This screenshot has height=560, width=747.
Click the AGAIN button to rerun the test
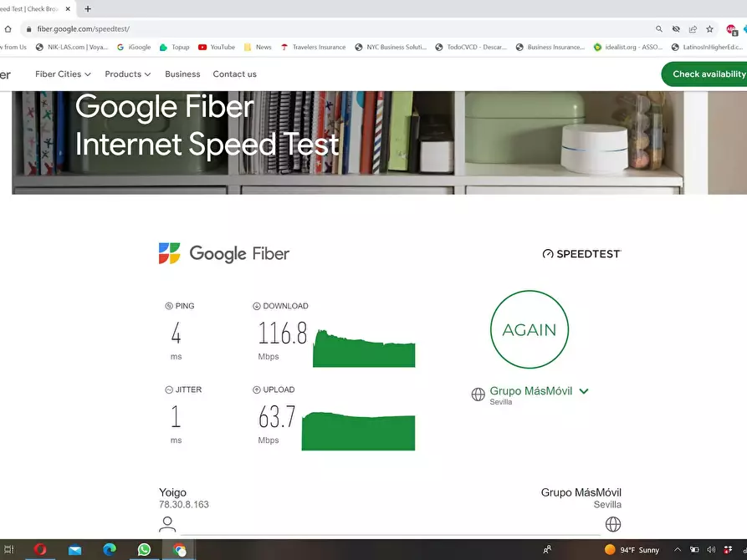click(x=529, y=329)
